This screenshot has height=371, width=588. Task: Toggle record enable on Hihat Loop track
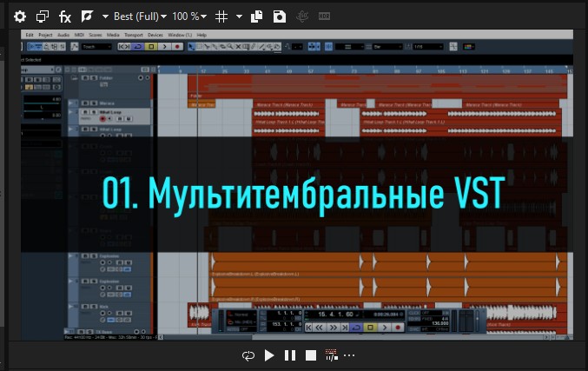(102, 119)
